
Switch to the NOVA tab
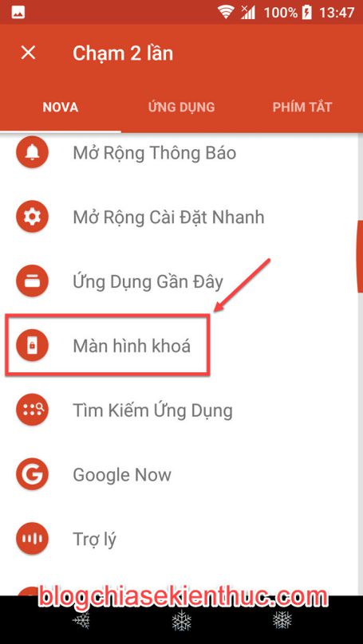(61, 107)
